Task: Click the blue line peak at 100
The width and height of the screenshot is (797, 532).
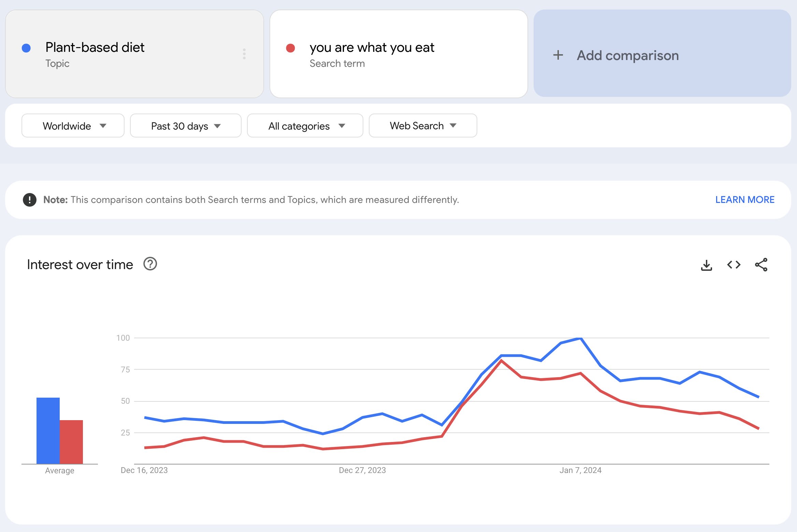Action: coord(580,338)
